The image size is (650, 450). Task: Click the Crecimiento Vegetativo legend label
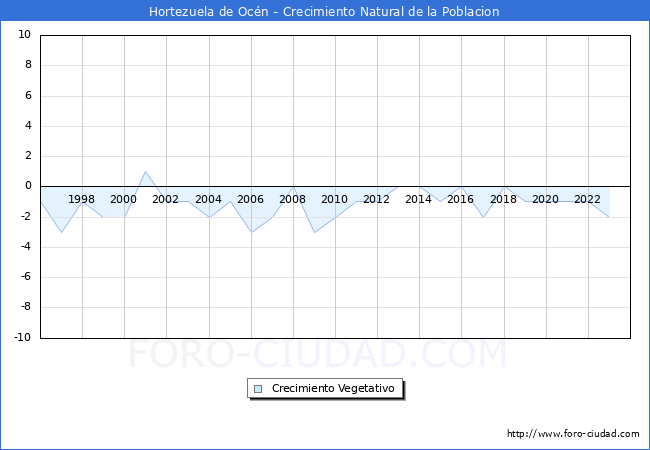point(333,388)
